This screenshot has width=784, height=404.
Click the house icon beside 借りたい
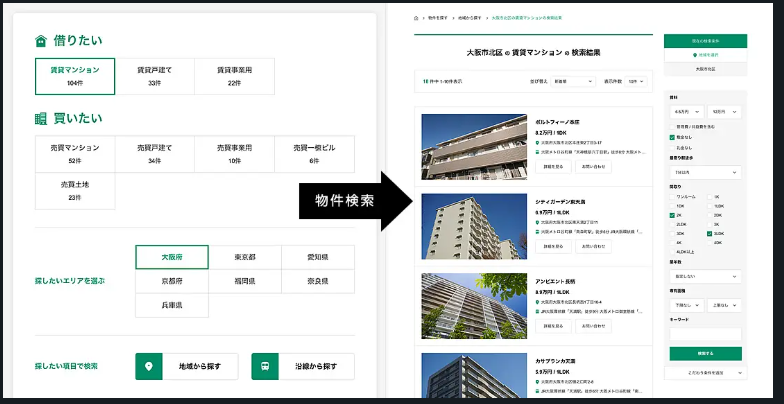(41, 41)
